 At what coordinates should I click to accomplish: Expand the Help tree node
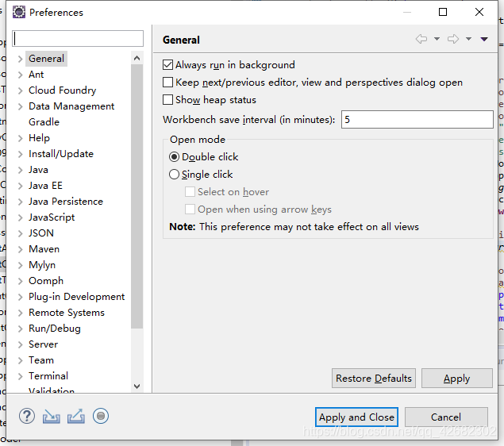point(21,139)
